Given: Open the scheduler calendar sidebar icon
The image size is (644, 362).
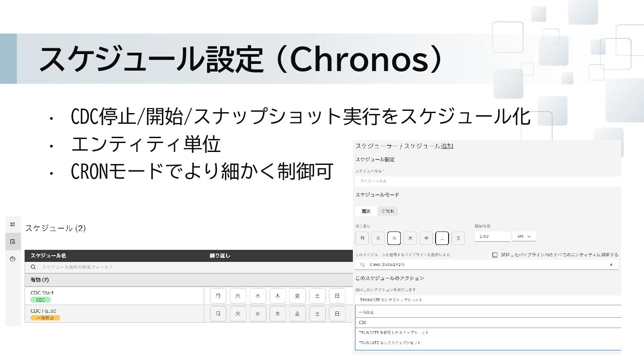Looking at the screenshot, I should (13, 242).
